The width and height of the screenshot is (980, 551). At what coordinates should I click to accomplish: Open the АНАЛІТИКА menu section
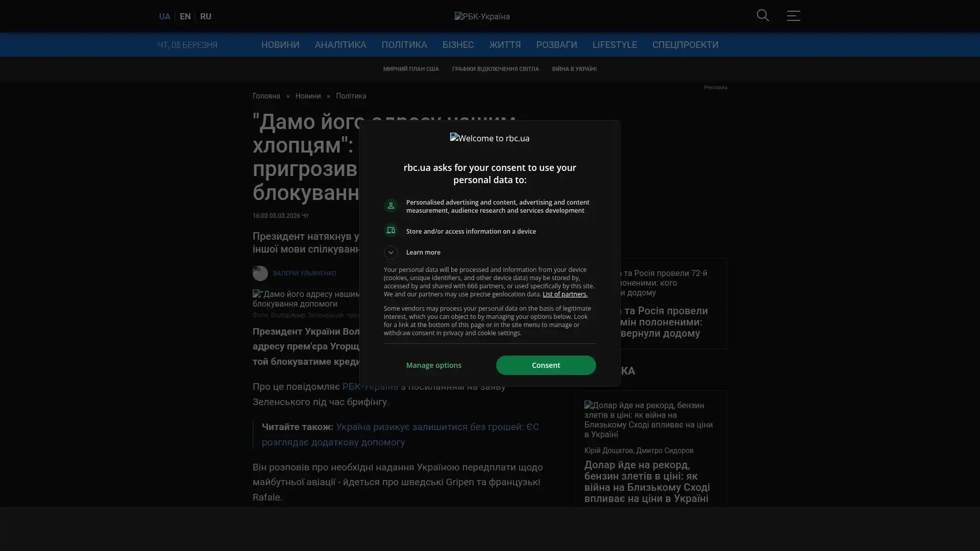[x=340, y=45]
